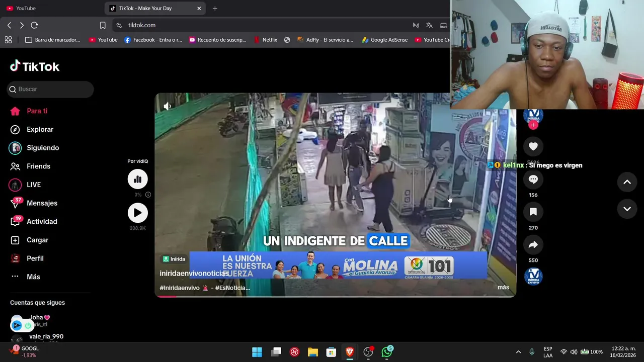
Task: Click the translate page icon
Action: click(x=429, y=25)
